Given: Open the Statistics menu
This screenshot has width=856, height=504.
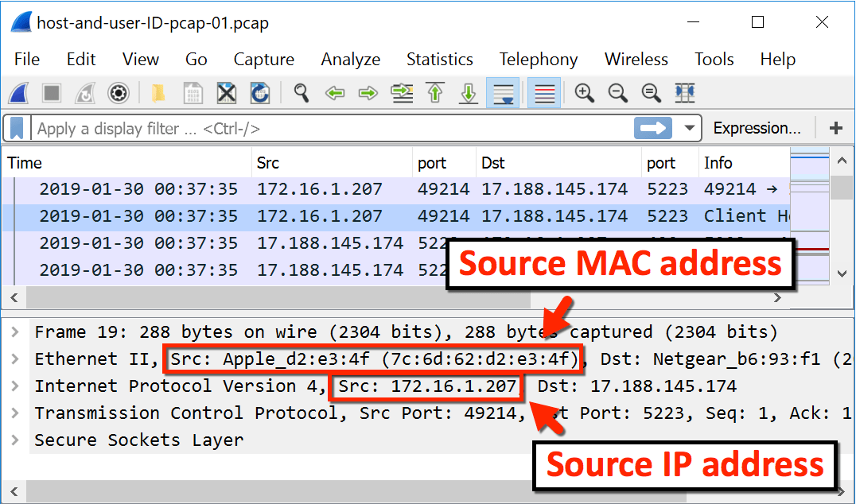Looking at the screenshot, I should (440, 59).
